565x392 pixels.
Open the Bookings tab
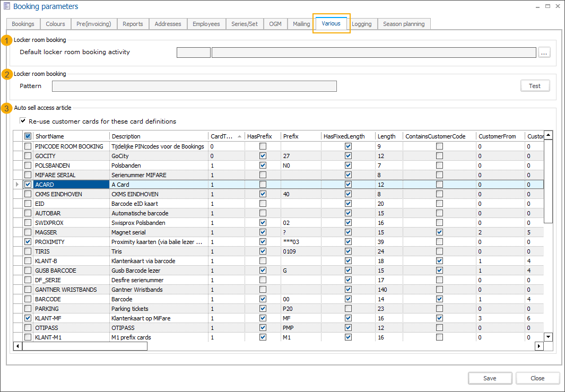[23, 24]
